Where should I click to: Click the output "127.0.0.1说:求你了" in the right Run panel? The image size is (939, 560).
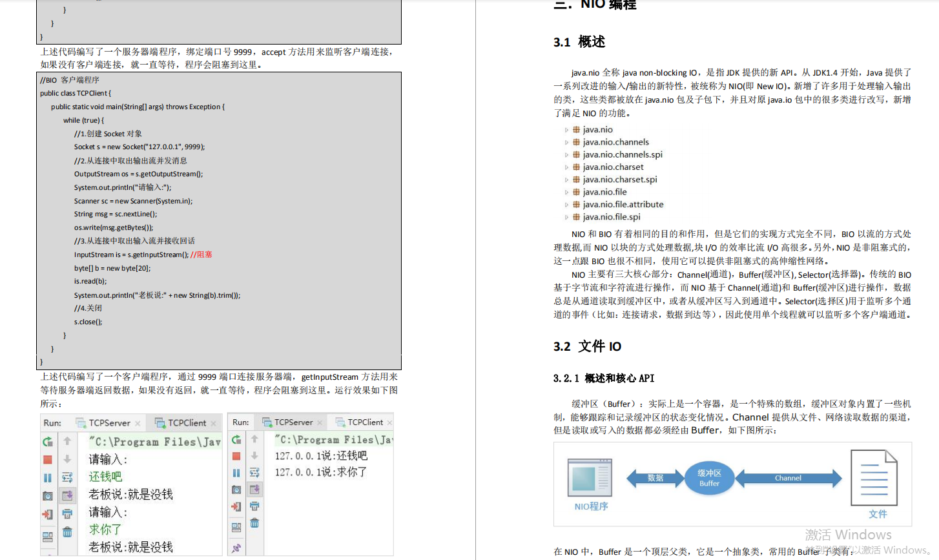(x=321, y=472)
